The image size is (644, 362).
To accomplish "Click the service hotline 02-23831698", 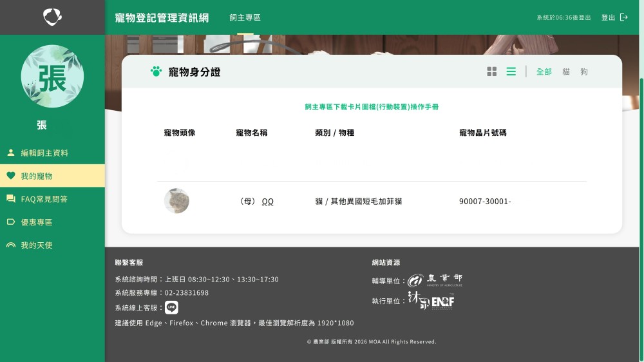I will point(187,293).
